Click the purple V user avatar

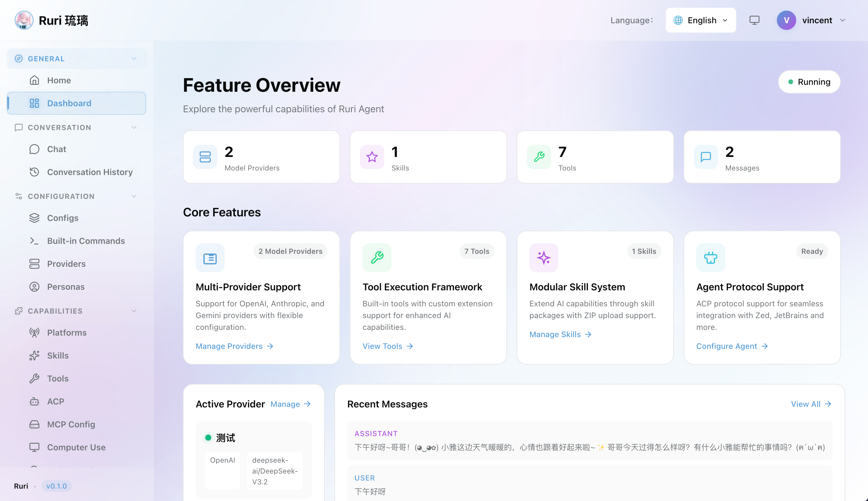[x=786, y=20]
